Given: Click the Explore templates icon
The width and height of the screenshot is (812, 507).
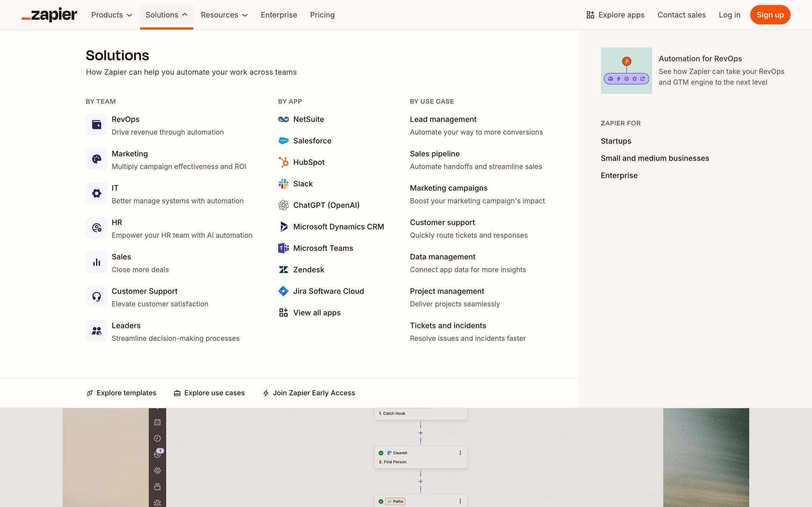Looking at the screenshot, I should 90,393.
